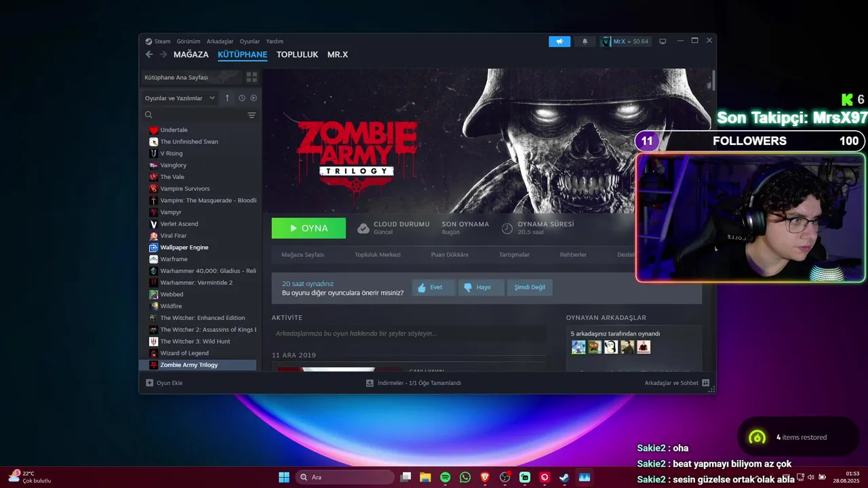The image size is (868, 488).
Task: Click the recent activity clock filter icon
Action: pos(241,98)
